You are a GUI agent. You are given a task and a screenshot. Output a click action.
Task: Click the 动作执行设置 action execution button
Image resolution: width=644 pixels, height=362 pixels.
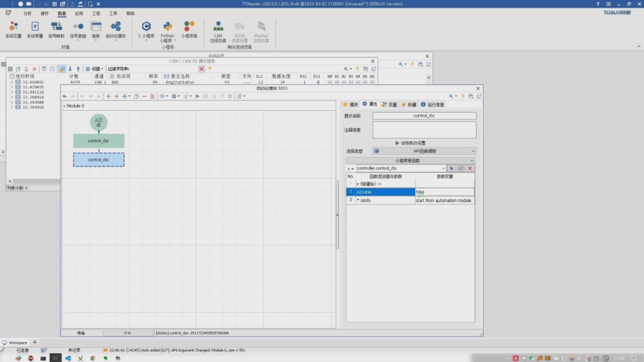[410, 143]
